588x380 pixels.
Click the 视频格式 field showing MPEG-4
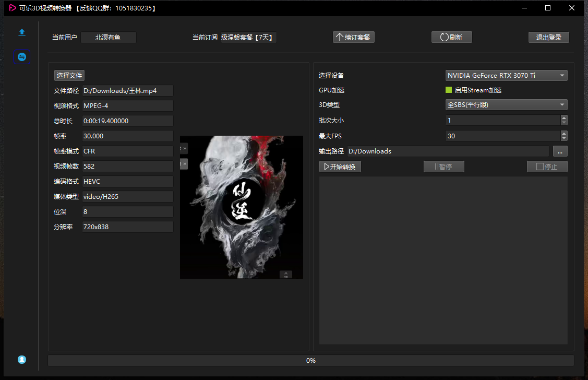click(127, 106)
